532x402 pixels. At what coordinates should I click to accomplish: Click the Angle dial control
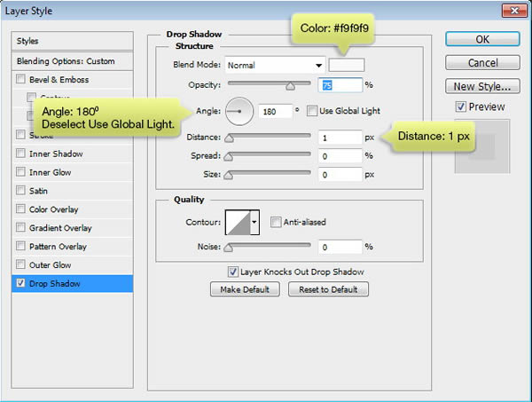239,111
